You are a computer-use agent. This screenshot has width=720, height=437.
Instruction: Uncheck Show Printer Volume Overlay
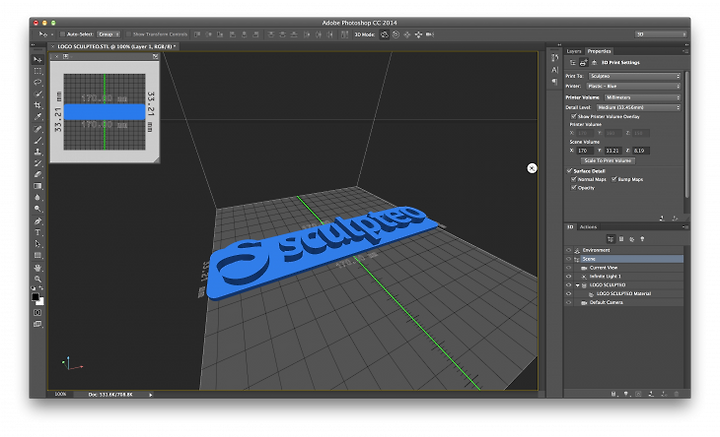pyautogui.click(x=573, y=117)
